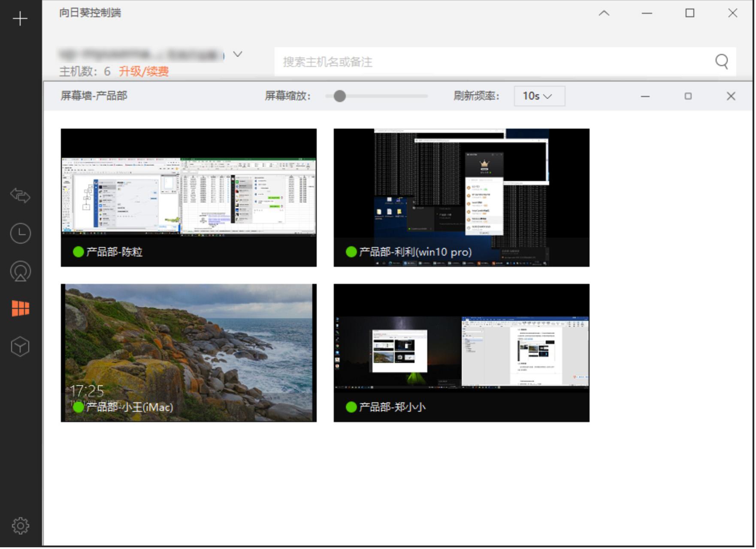Open the cube toolbox icon in sidebar
Viewport: 756px width, 549px height.
pyautogui.click(x=20, y=347)
